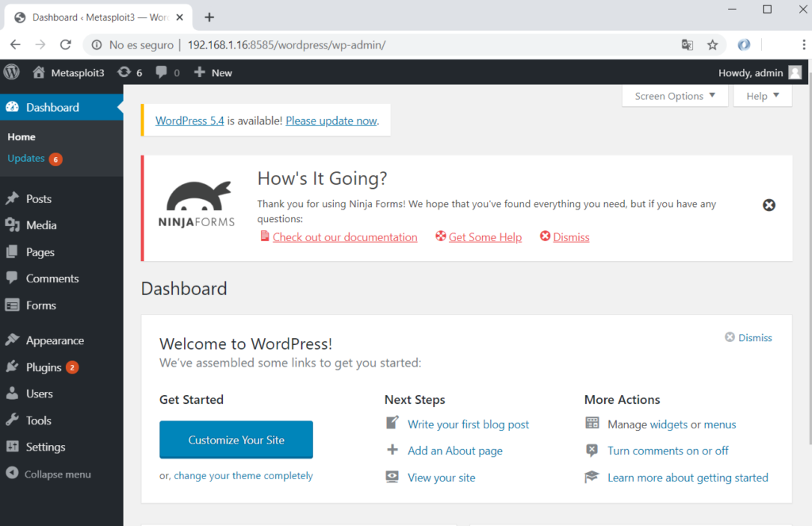Click the Media icon in sidebar
This screenshot has width=812, height=526.
pos(13,225)
